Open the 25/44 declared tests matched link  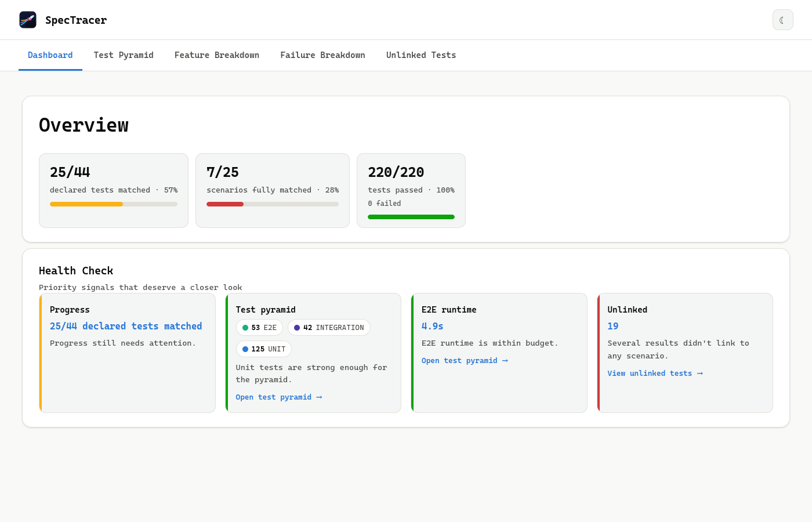point(126,326)
